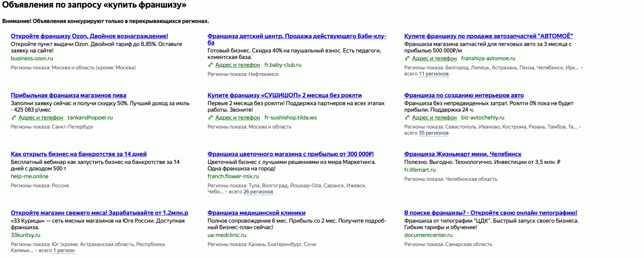
Task: Visit ua-medclinic.ru domain link
Action: point(227,235)
